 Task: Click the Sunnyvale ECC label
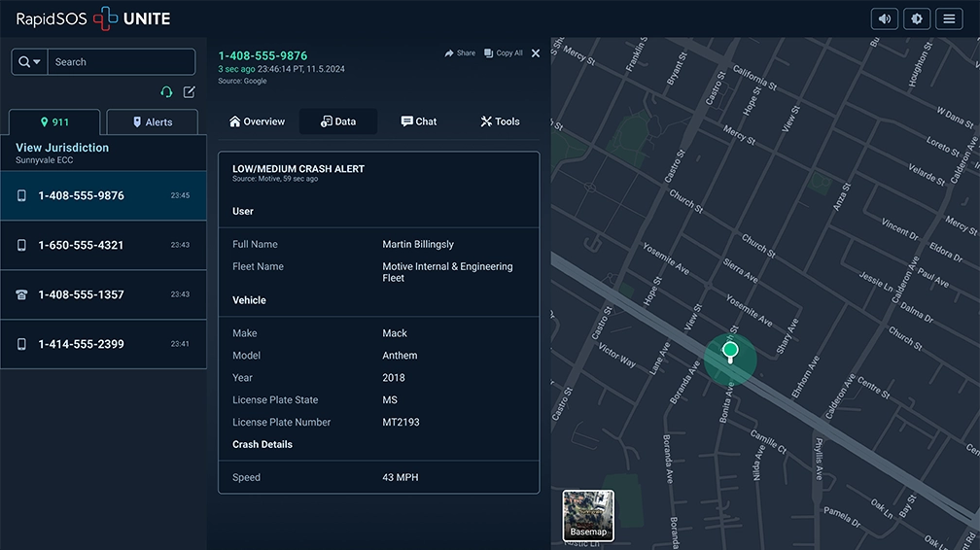click(45, 160)
